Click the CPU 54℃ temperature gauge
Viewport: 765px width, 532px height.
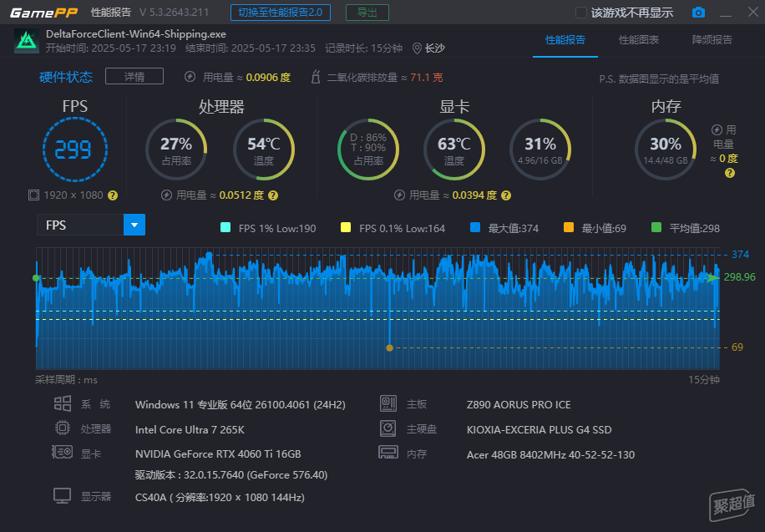(x=263, y=149)
